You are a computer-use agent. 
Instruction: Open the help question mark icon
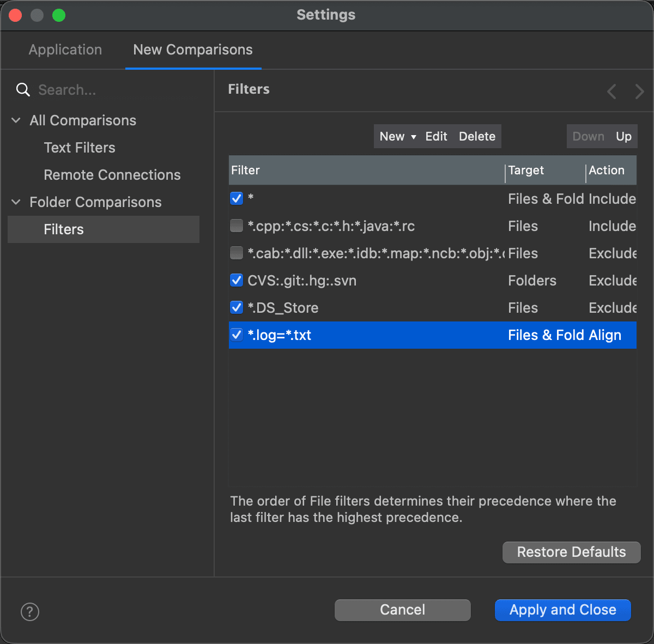point(30,611)
